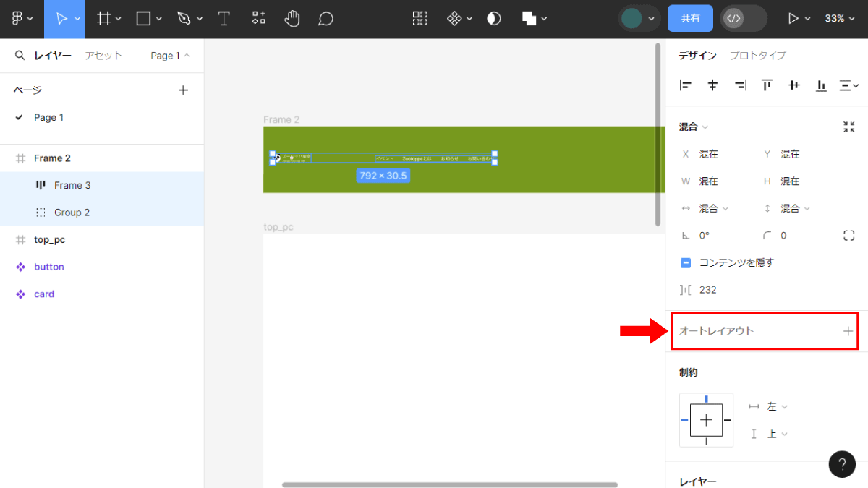
Task: Select the Comment tool
Action: pos(325,19)
